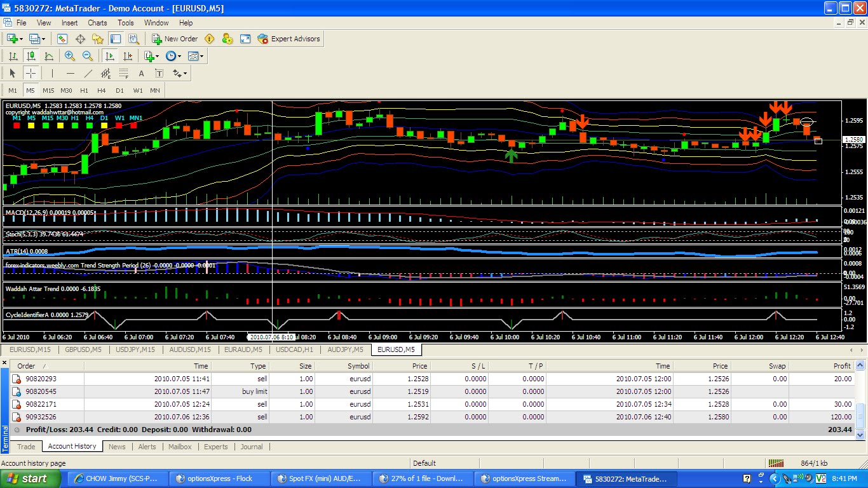Switch to GBPUSD,M5 chart tab
The height and width of the screenshot is (488, 868).
coord(83,349)
